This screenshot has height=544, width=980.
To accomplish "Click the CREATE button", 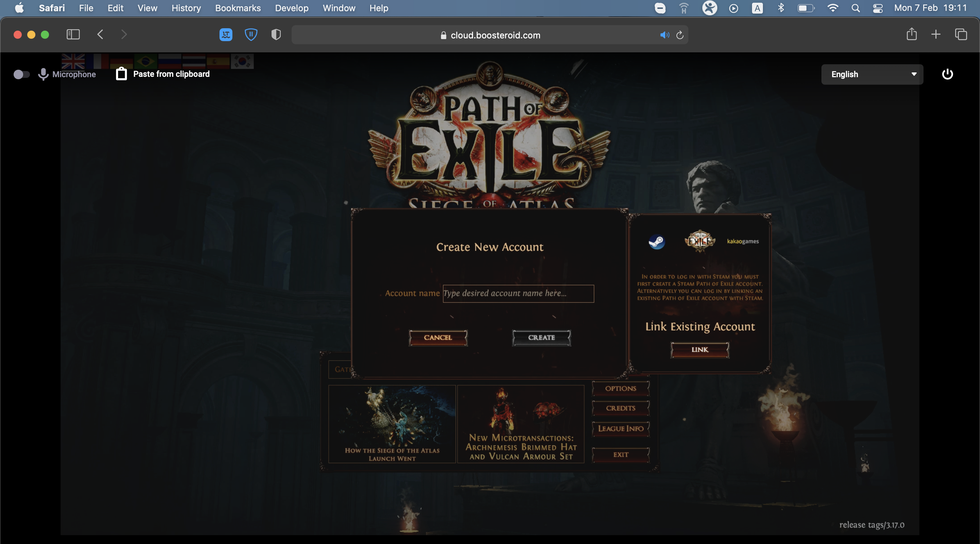I will tap(541, 338).
